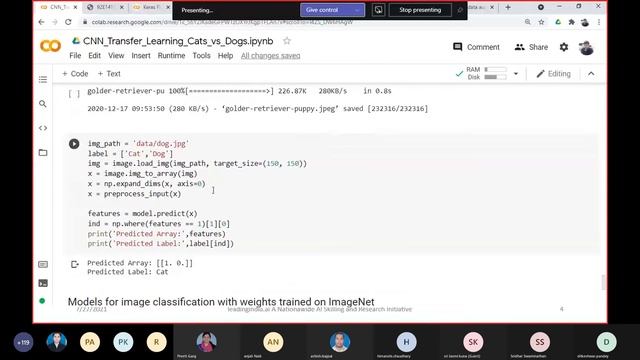Click the +119 participants bubble
The width and height of the screenshot is (640, 360).
coord(23,342)
